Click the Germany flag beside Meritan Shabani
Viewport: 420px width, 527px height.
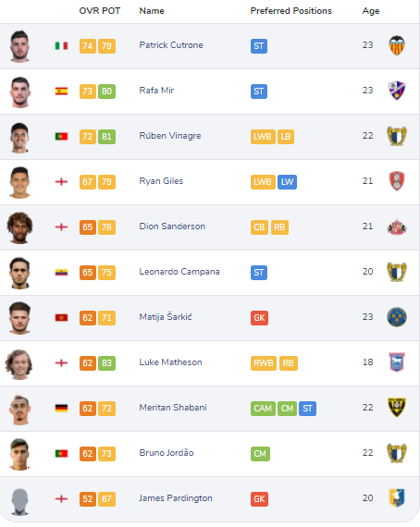coord(61,408)
